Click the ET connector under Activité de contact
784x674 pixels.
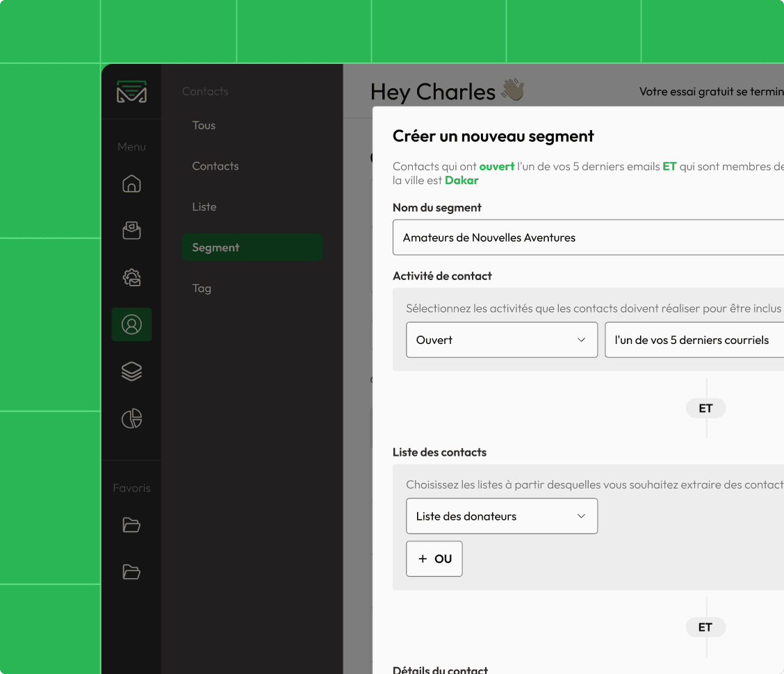pos(705,409)
